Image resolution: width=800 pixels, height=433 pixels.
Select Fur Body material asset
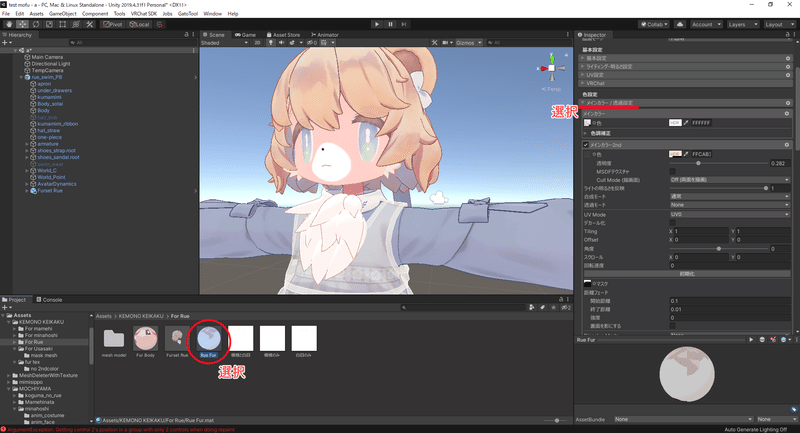point(145,341)
